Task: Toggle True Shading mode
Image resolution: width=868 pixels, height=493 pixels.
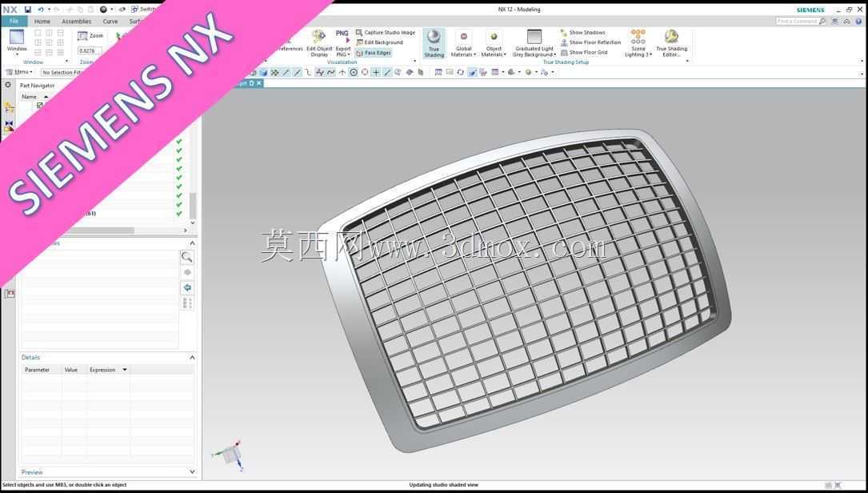Action: (x=434, y=43)
